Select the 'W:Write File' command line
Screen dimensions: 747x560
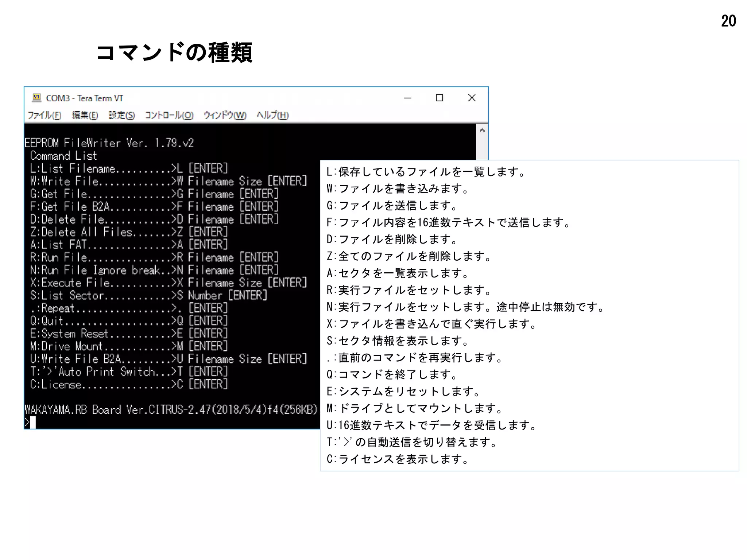[x=169, y=181]
